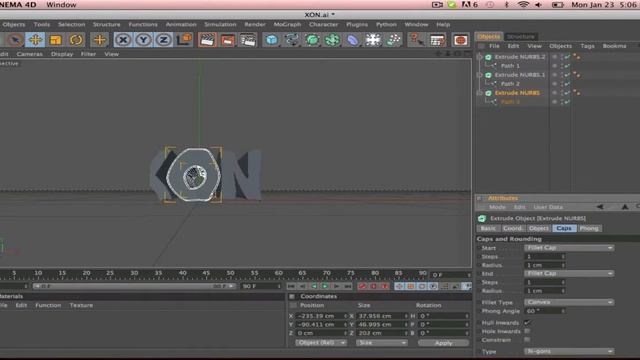The height and width of the screenshot is (360, 640).
Task: Play the animation forward
Action: (325, 287)
